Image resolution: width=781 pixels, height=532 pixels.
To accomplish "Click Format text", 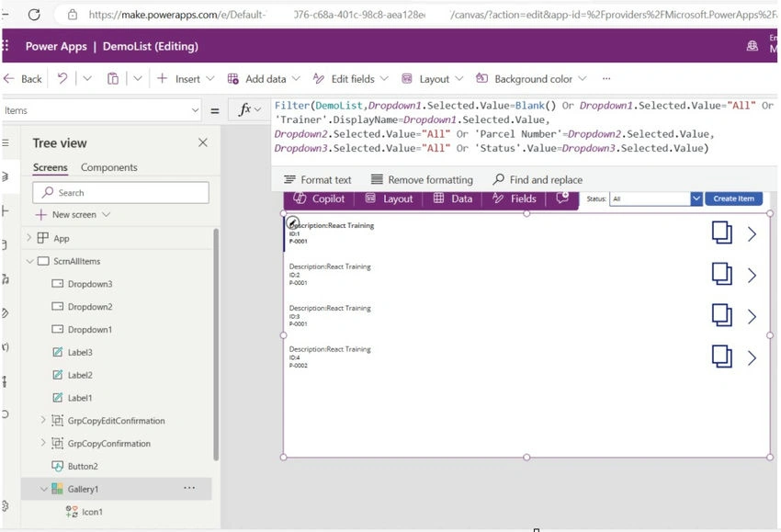I will (317, 179).
